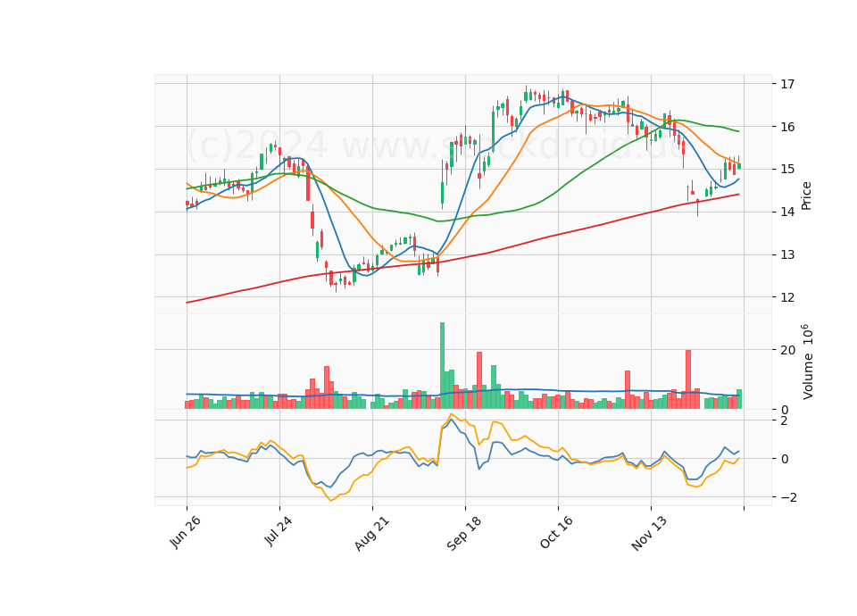Click the price tick label "15"
Image resolution: width=857 pixels, height=616 pixels.
pos(787,170)
